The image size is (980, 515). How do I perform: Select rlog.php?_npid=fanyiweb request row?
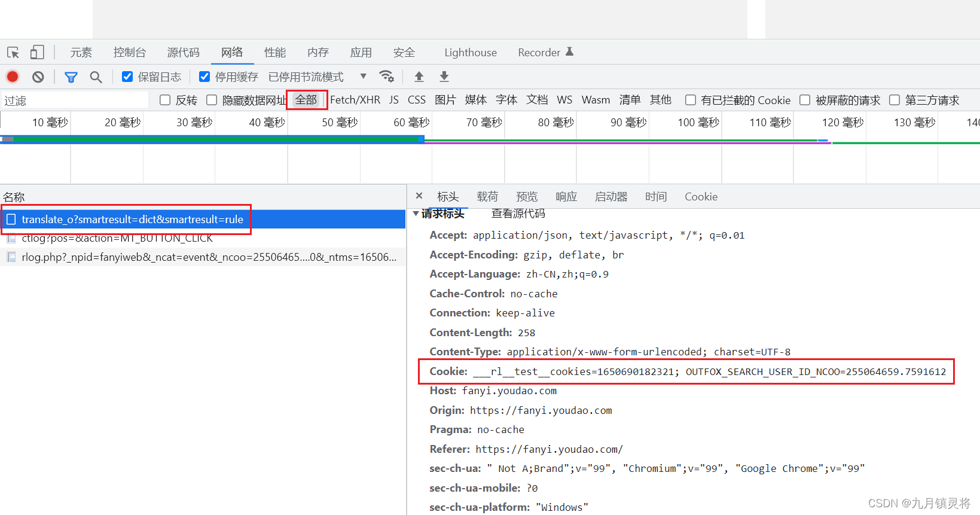pyautogui.click(x=203, y=257)
